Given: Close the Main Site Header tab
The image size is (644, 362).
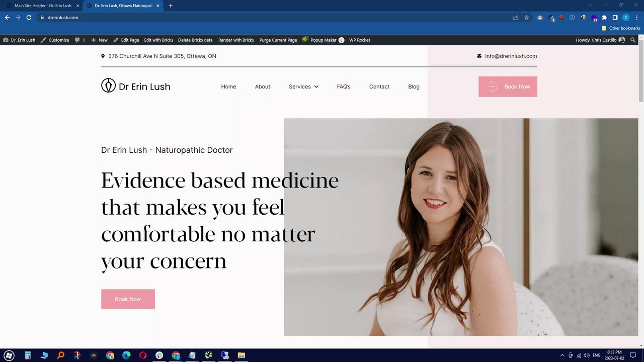Looking at the screenshot, I should 77,6.
